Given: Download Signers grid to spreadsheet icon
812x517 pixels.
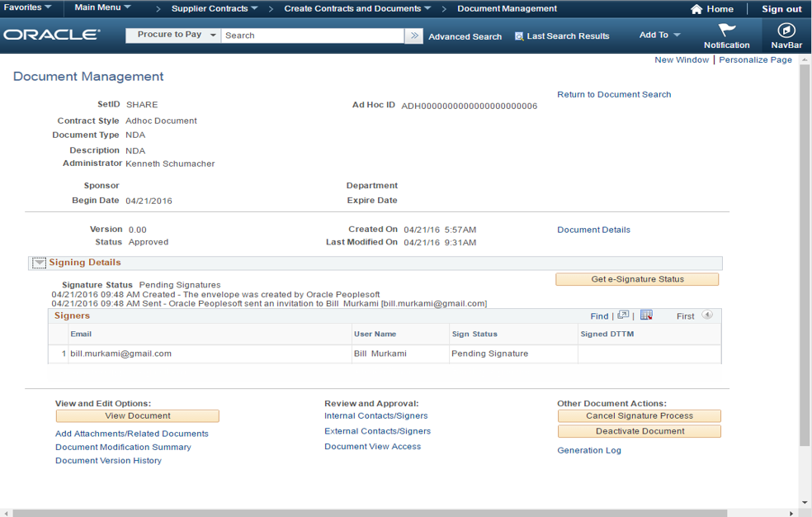Looking at the screenshot, I should click(646, 315).
